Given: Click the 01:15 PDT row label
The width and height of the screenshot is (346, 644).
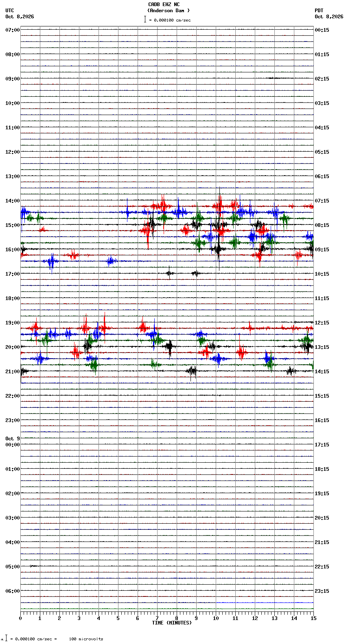Looking at the screenshot, I should 322,54.
